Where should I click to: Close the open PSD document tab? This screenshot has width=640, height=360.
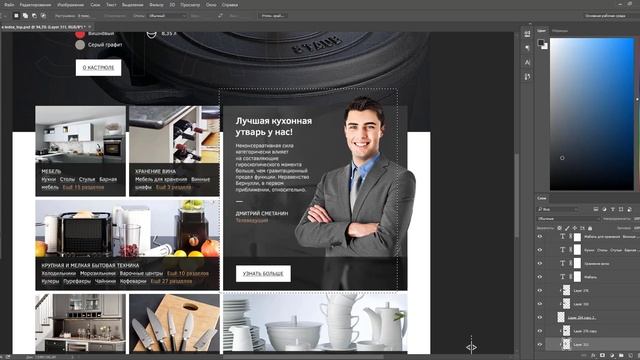(x=90, y=27)
